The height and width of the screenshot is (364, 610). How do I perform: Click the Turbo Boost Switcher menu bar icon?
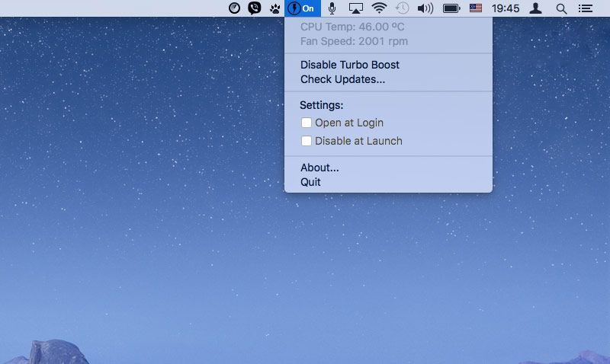tap(303, 8)
